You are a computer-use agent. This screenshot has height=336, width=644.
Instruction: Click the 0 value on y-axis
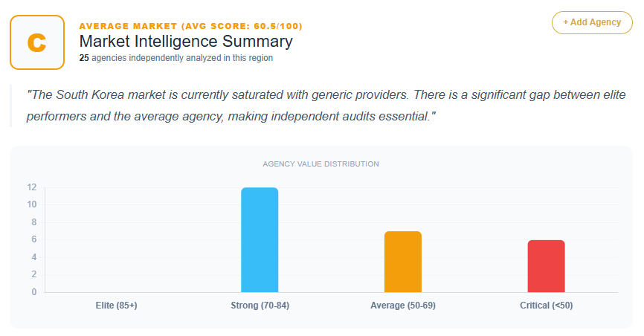[34, 292]
